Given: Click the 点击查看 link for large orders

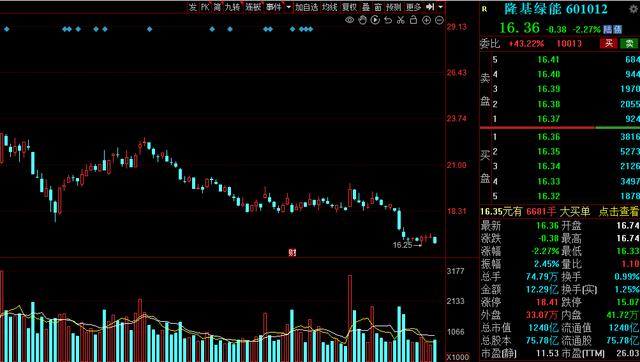Looking at the screenshot, I should click(618, 211).
